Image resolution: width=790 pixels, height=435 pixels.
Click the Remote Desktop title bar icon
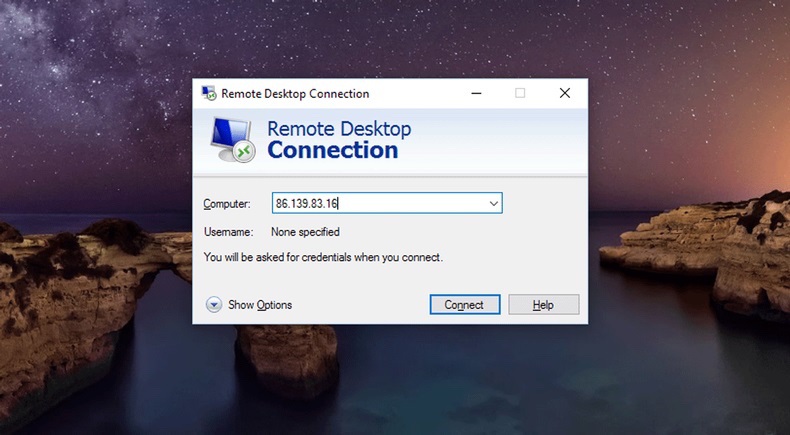click(x=209, y=93)
